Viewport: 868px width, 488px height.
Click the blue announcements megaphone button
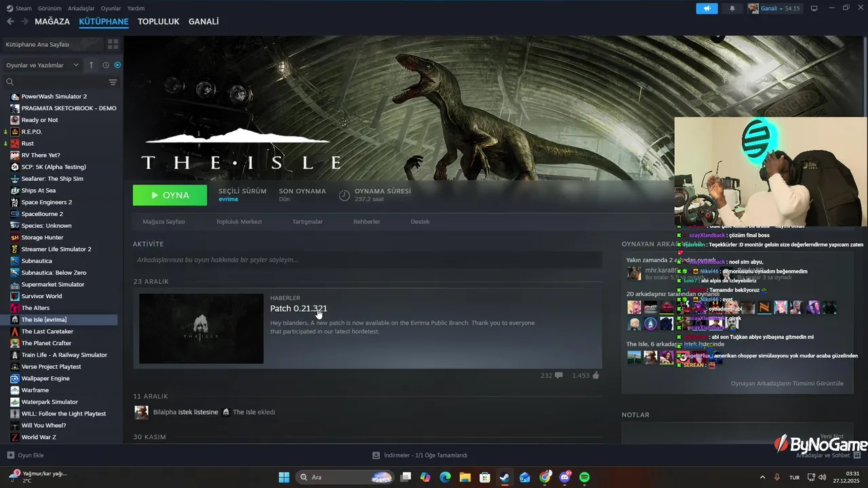tap(707, 8)
